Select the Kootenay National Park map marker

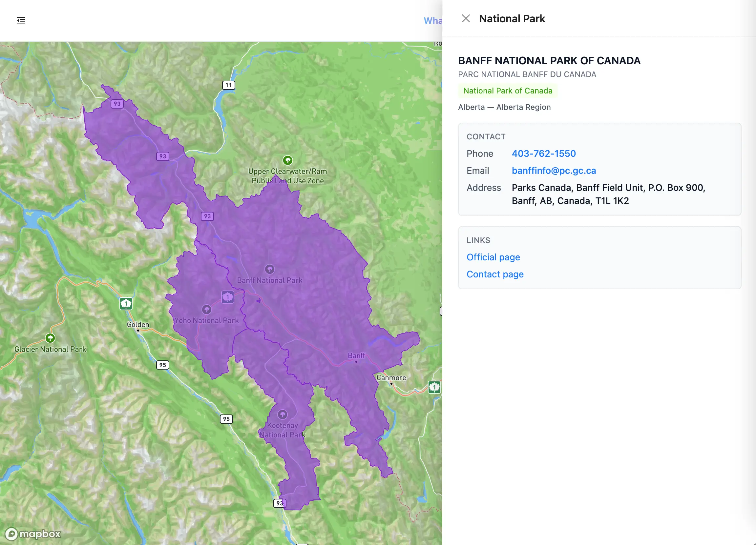tap(282, 414)
